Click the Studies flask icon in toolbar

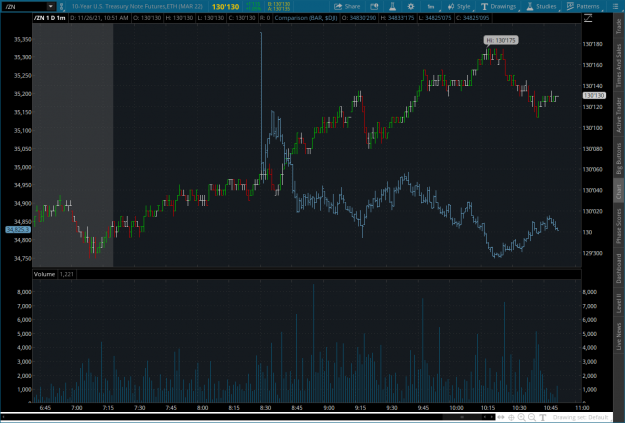530,6
